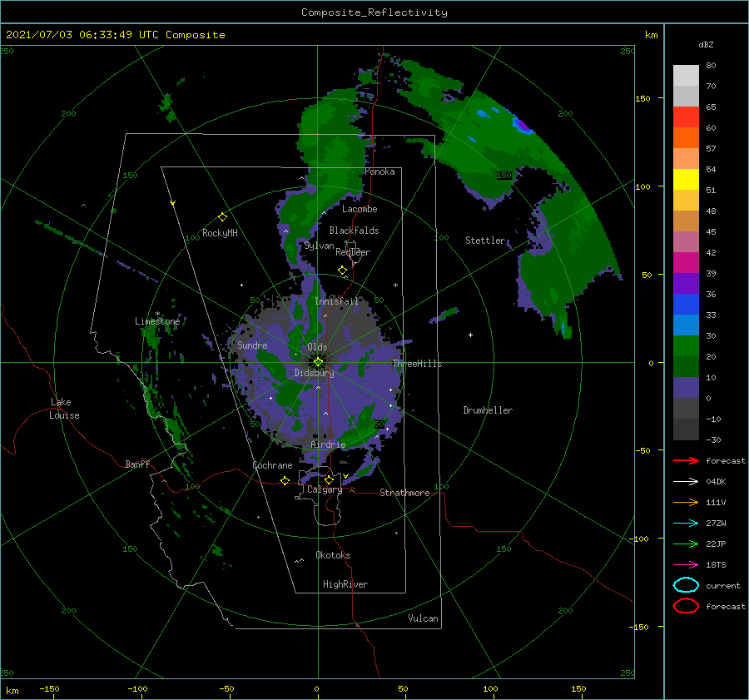Click the RedDeer city label
This screenshot has height=700, width=749.
[x=353, y=252]
